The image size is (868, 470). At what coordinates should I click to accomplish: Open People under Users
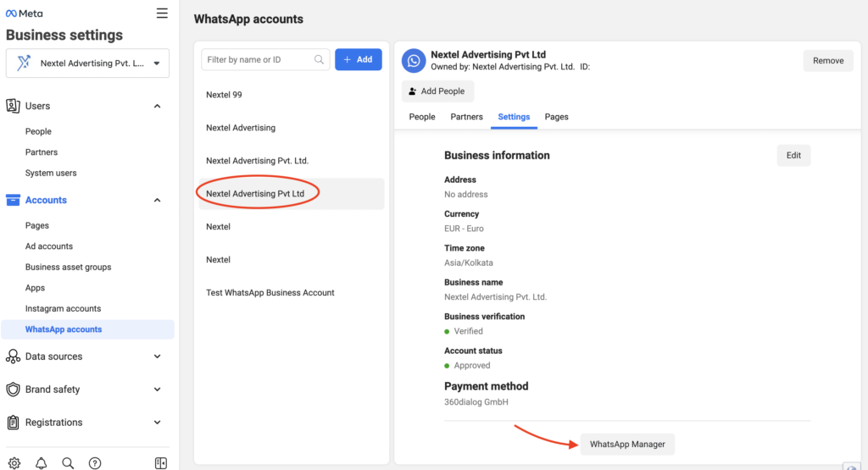point(38,131)
